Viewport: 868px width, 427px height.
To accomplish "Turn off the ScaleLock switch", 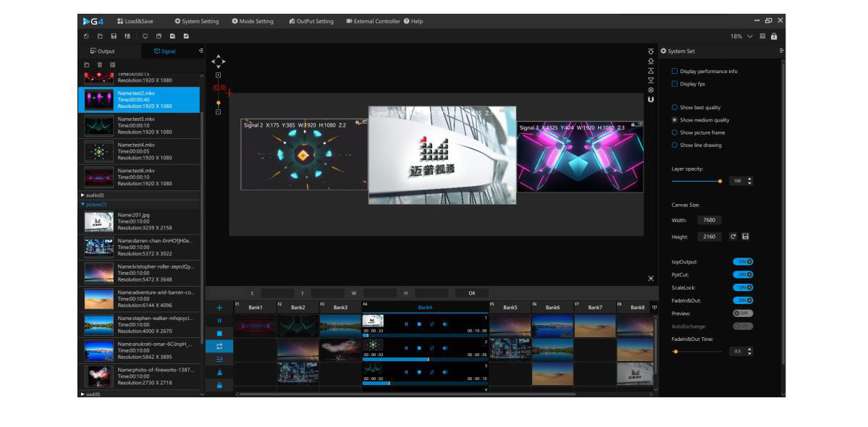I will tap(743, 287).
